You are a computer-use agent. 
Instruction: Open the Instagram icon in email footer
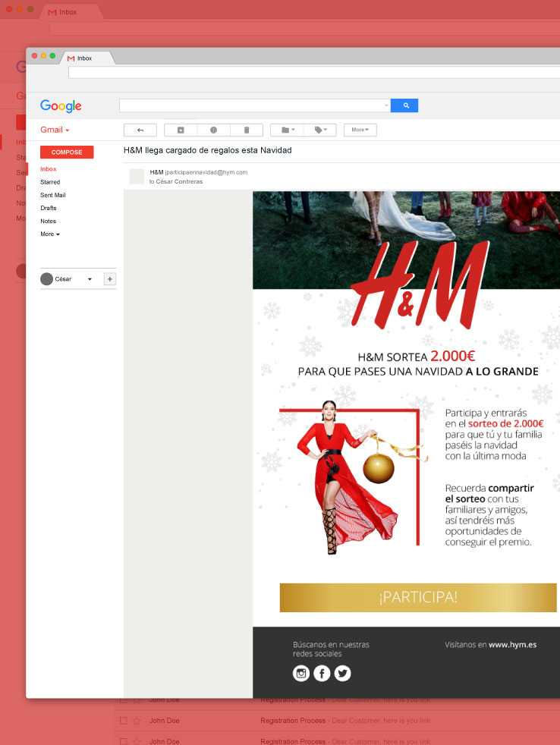(301, 673)
